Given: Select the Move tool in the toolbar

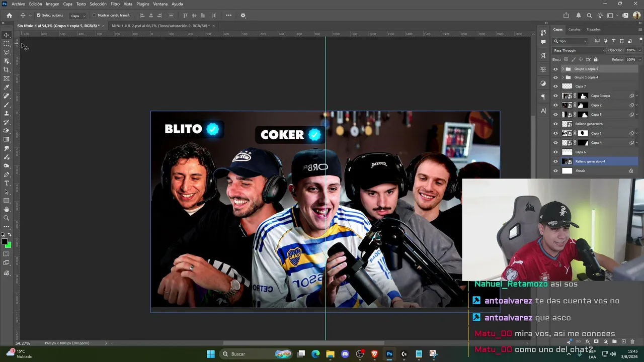Looking at the screenshot, I should coord(7,35).
